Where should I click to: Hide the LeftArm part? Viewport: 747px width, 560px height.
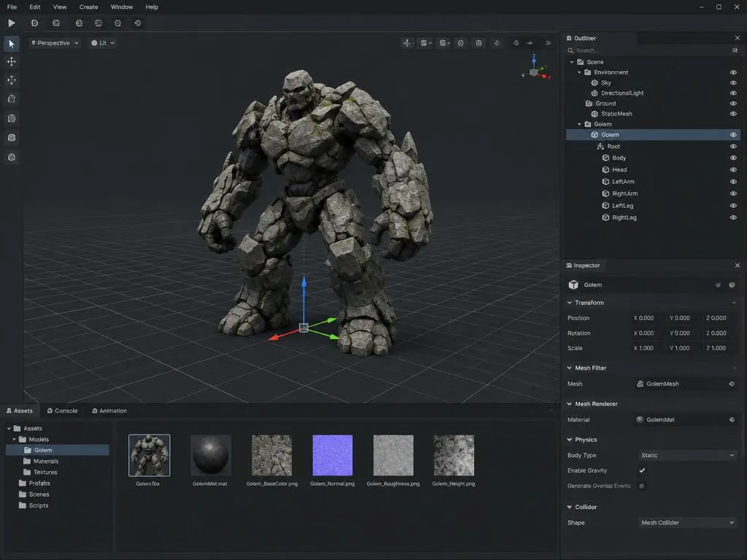pyautogui.click(x=733, y=182)
